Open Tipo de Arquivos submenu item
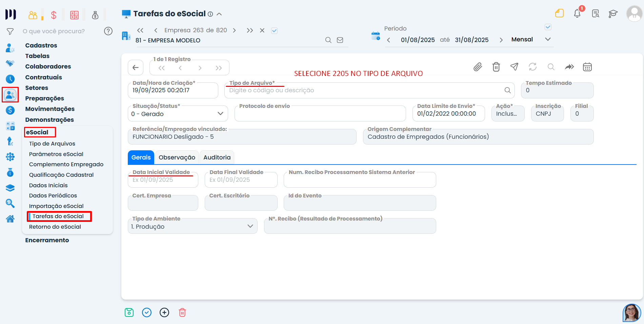The height and width of the screenshot is (324, 644). click(x=52, y=144)
